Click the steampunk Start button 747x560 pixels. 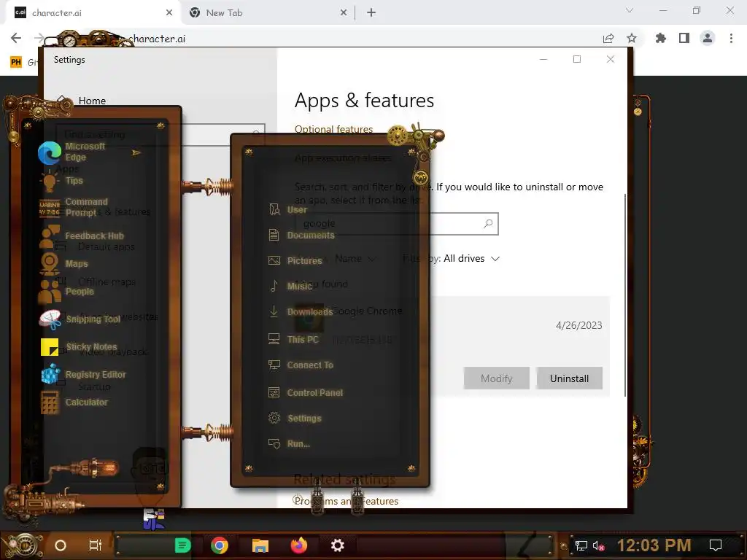[22, 546]
